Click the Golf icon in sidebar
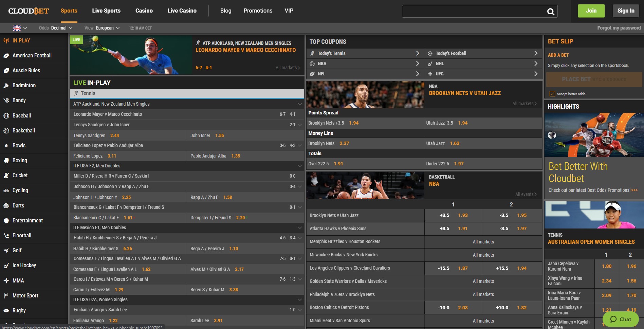The height and width of the screenshot is (329, 644). point(6,251)
